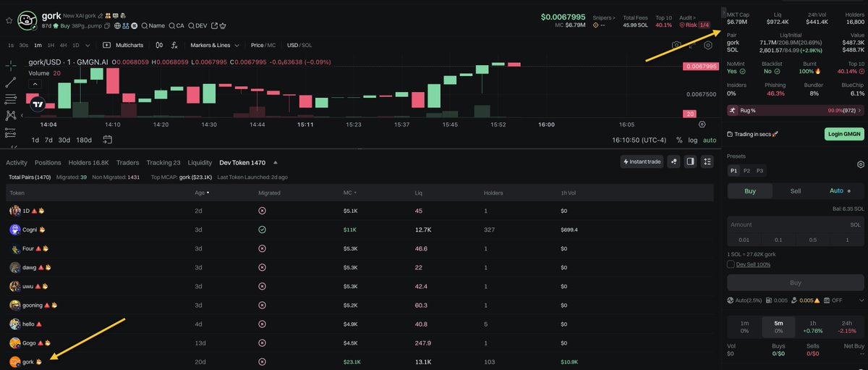Open price axis settings gear

702,125
